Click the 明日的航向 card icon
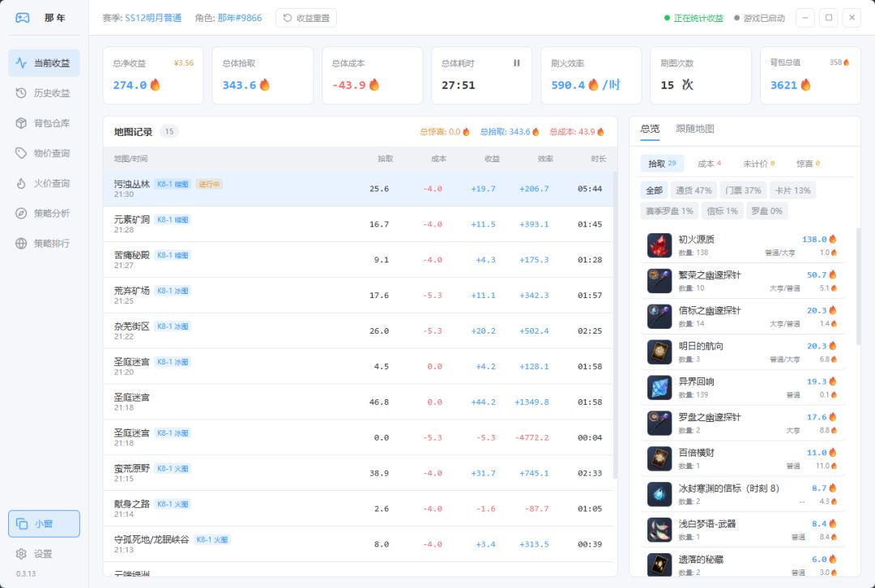 [x=659, y=352]
